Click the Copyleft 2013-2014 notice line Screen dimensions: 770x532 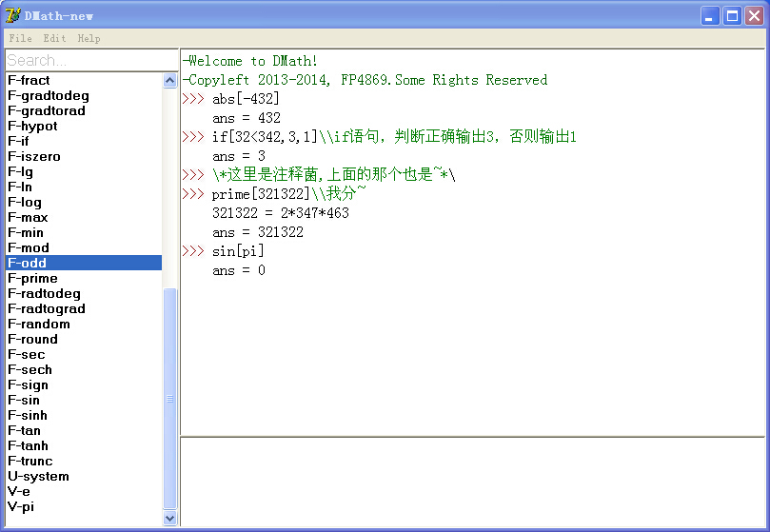point(365,80)
